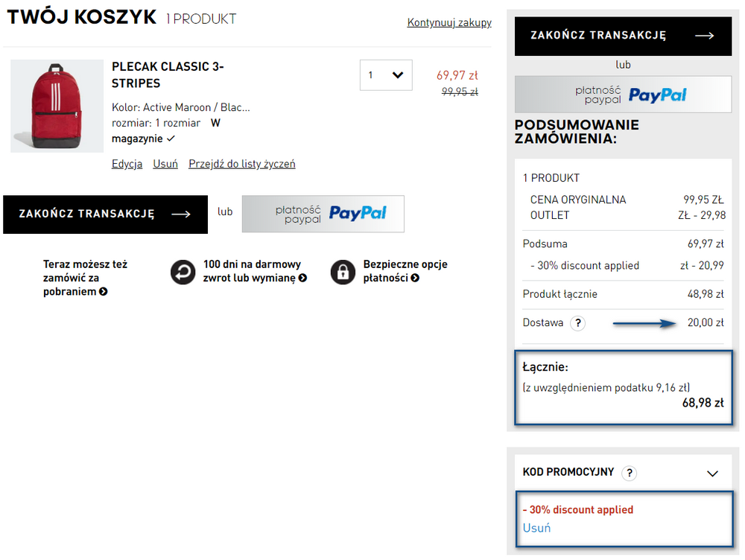Click arrow icon after 'zwrot lub wymianę'
Image resolution: width=745 pixels, height=560 pixels.
pos(302,278)
